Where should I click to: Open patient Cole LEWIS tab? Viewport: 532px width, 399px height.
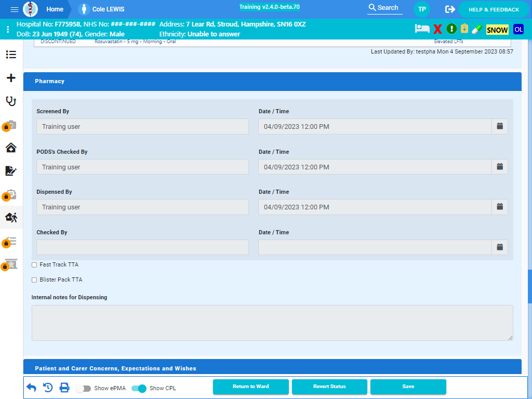108,9
